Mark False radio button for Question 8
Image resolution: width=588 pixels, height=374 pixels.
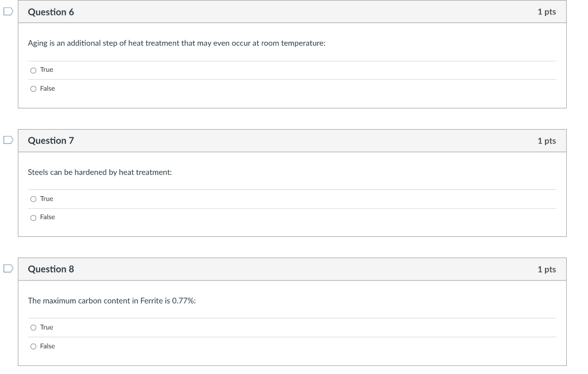coord(33,346)
